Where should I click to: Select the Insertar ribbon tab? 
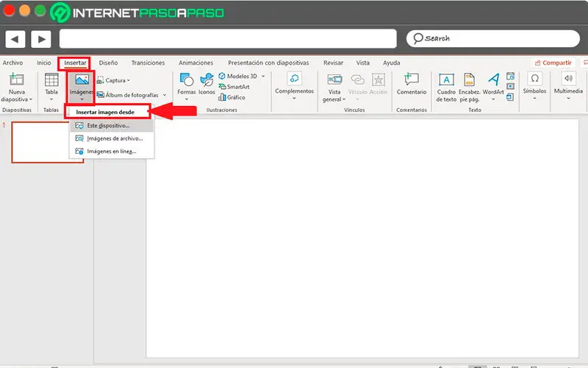75,63
